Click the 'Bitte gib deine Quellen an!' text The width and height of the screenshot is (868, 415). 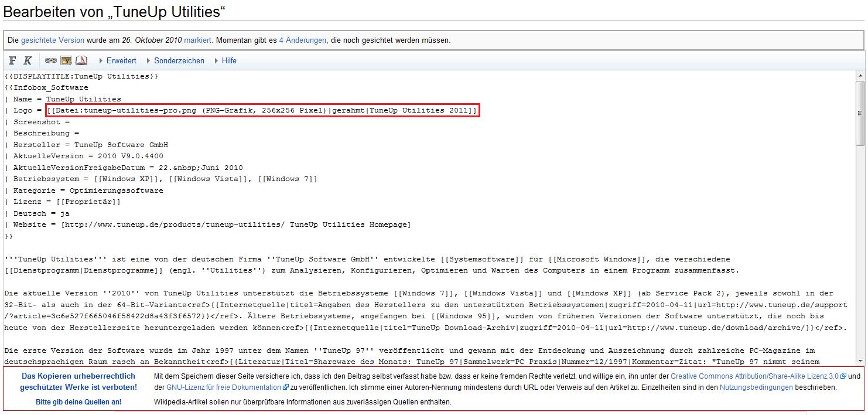(x=78, y=402)
